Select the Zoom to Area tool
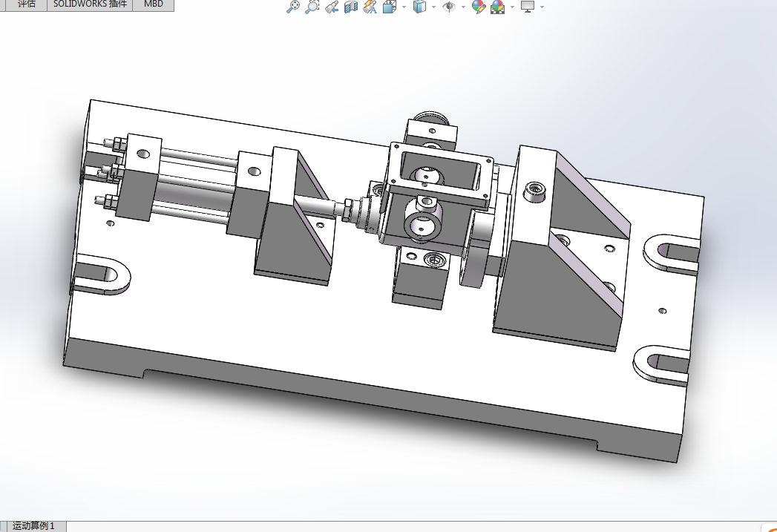The height and width of the screenshot is (532, 777). pos(312,7)
